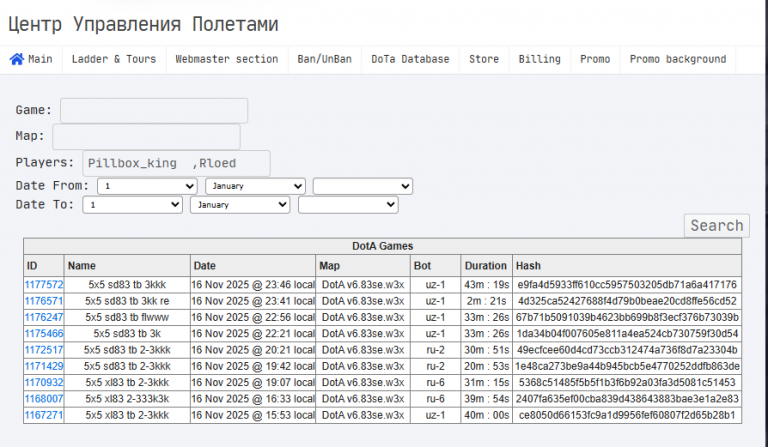Click the Search button
The image size is (768, 447).
click(x=717, y=226)
